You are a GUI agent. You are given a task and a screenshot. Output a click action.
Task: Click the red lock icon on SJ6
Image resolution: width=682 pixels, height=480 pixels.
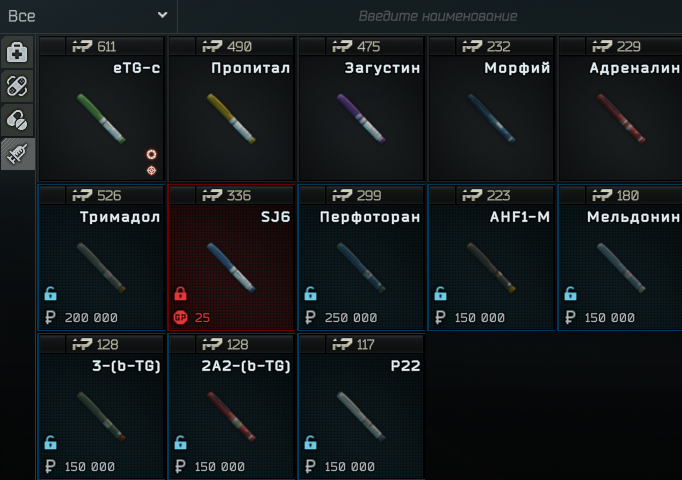[x=181, y=293]
